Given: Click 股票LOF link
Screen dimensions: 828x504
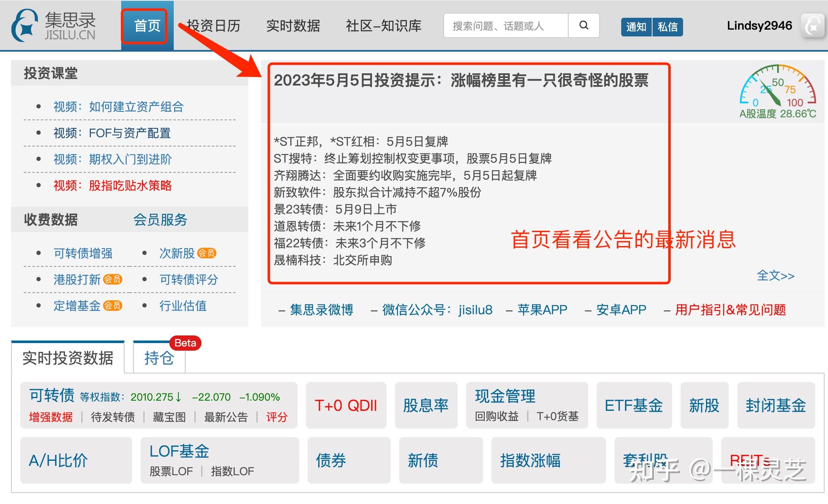Looking at the screenshot, I should (171, 471).
